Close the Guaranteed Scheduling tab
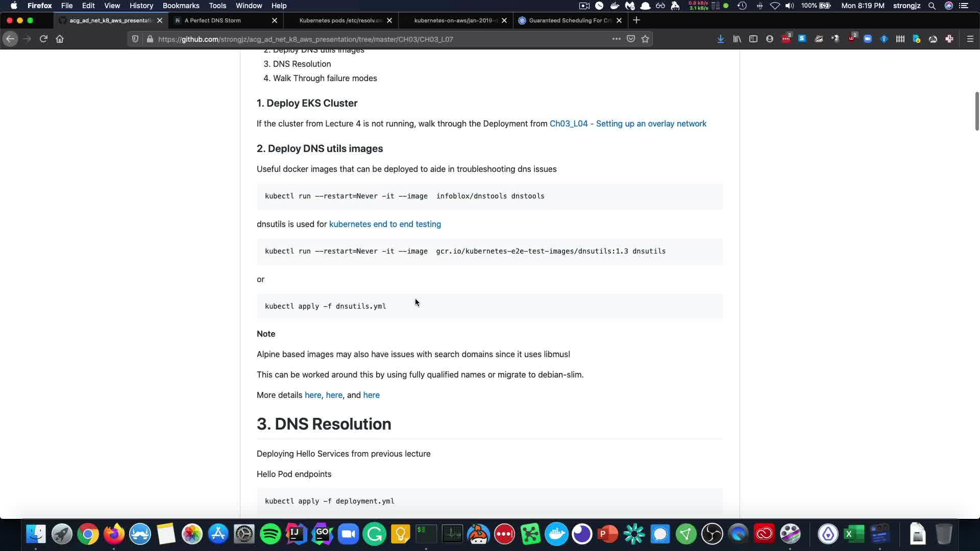The height and width of the screenshot is (551, 980). [x=619, y=20]
